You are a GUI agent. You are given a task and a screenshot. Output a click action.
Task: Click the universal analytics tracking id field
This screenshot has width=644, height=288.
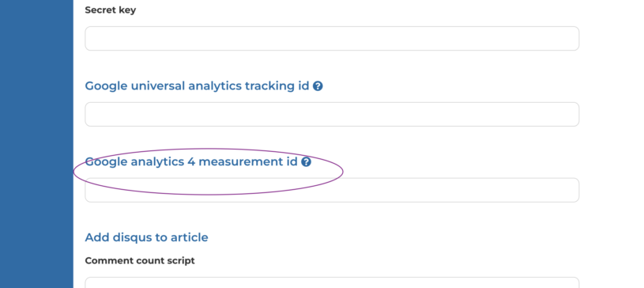[332, 115]
